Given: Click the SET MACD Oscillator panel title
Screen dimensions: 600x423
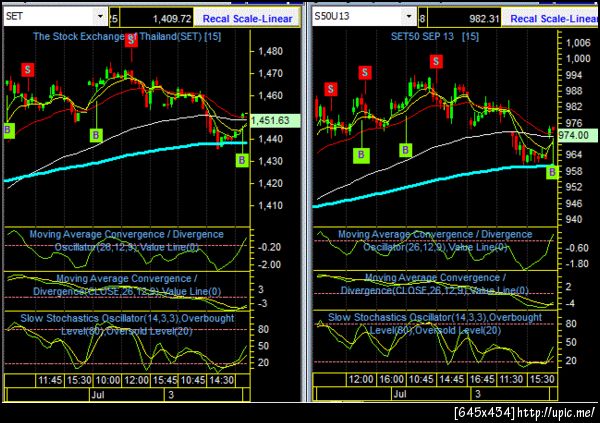Looking at the screenshot, I should (x=127, y=241).
